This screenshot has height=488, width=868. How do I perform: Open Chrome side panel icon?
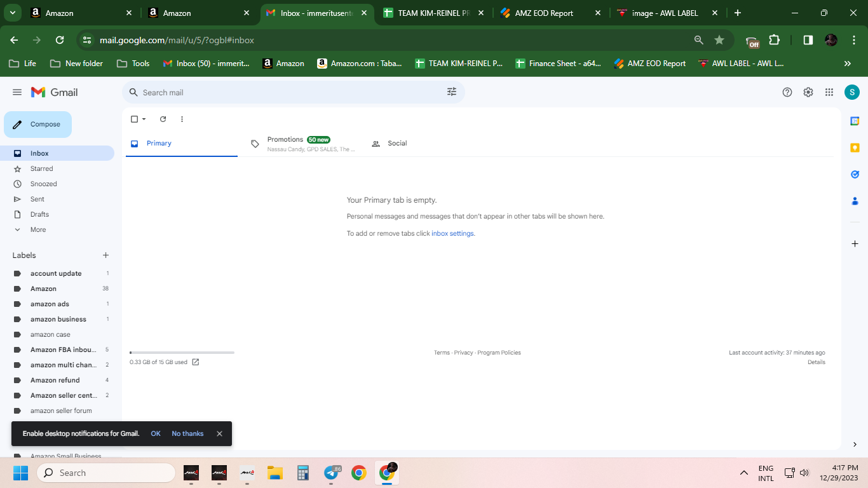tap(808, 40)
